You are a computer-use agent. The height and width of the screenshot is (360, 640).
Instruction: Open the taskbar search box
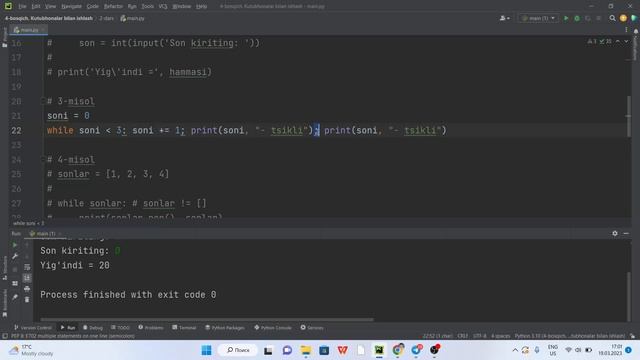point(238,350)
